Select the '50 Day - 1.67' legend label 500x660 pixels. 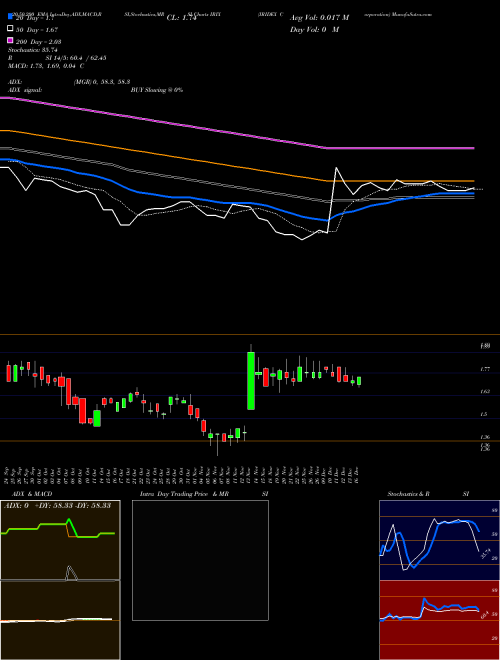[x=37, y=30]
